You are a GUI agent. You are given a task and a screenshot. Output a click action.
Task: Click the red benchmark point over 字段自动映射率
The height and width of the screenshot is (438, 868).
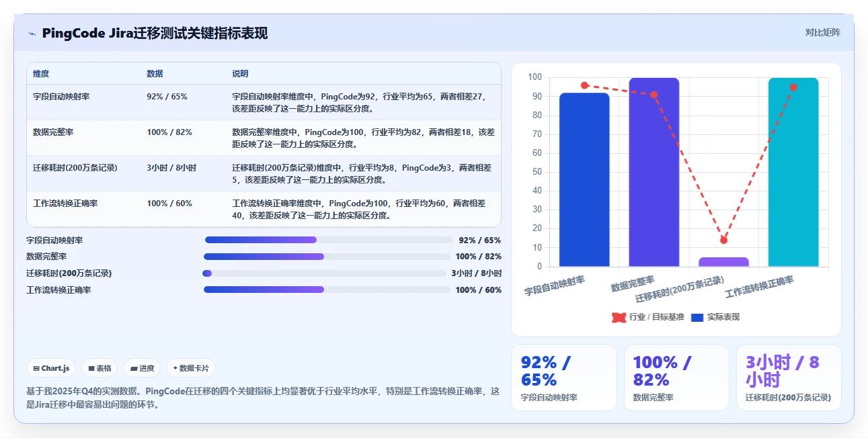(x=584, y=85)
